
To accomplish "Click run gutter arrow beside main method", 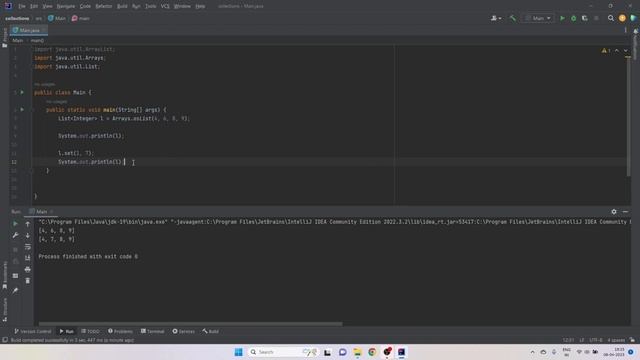I will click(22, 110).
